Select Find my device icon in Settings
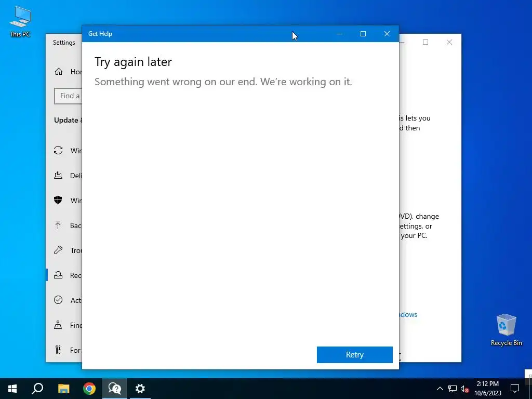 58,325
